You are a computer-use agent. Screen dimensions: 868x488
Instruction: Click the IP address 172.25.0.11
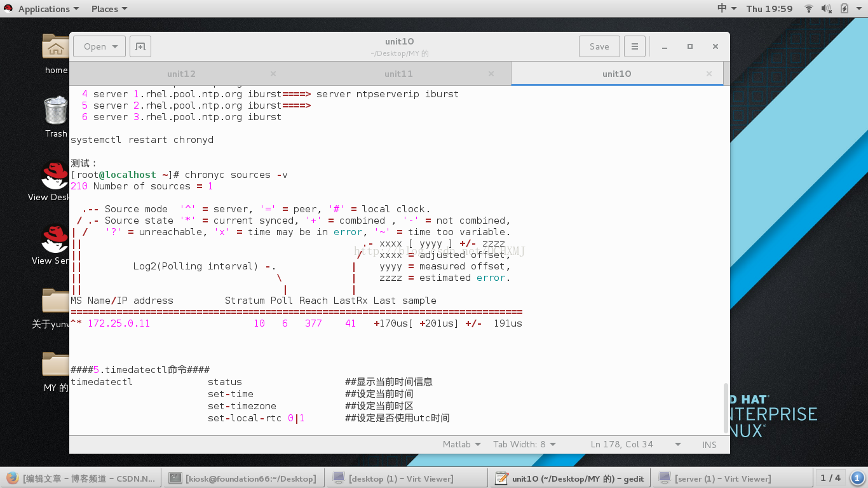point(119,323)
